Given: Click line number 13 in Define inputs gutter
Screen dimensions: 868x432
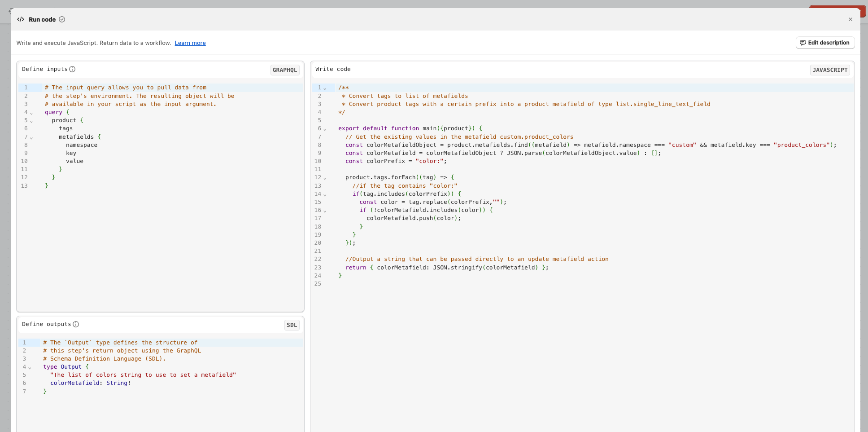Looking at the screenshot, I should (x=24, y=186).
